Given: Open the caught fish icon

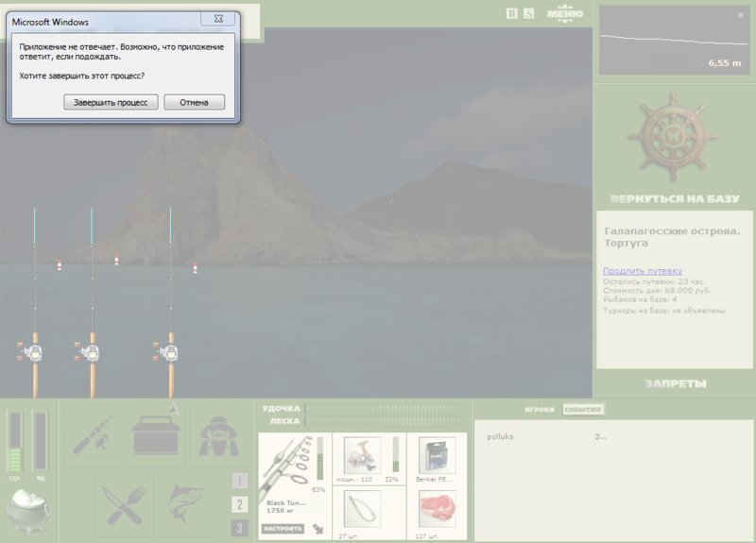Looking at the screenshot, I should [186, 504].
